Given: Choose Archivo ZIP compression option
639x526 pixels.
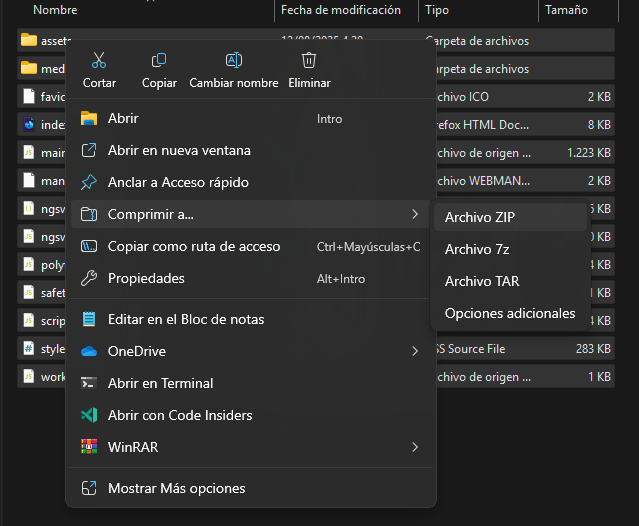Looking at the screenshot, I should pyautogui.click(x=480, y=217).
